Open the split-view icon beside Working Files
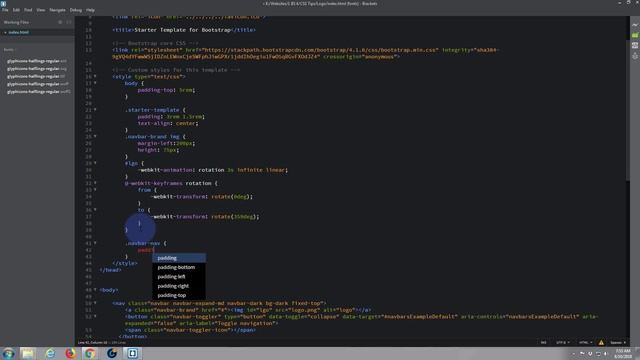The image size is (640, 360). (69, 22)
